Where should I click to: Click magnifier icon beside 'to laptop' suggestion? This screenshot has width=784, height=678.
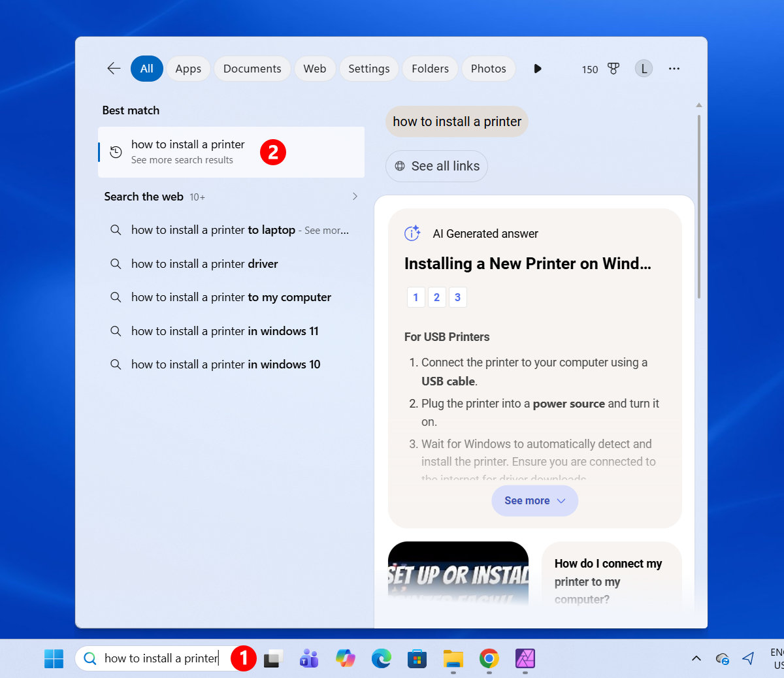(116, 230)
